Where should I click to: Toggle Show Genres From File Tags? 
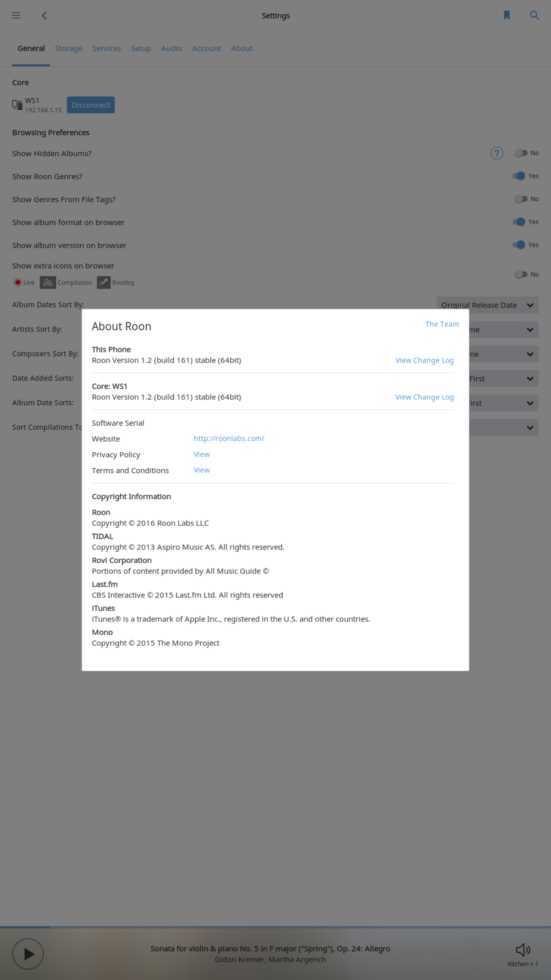point(521,199)
